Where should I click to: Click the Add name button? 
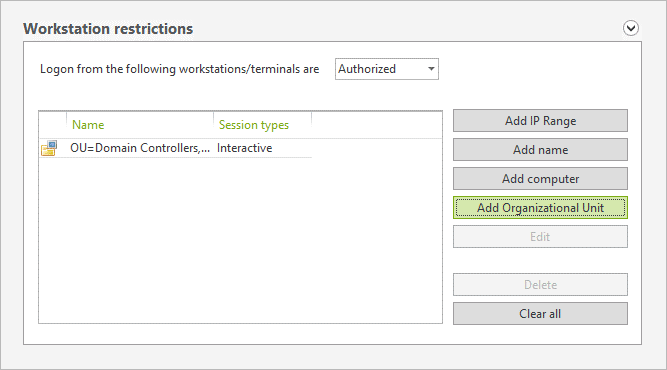tap(540, 150)
